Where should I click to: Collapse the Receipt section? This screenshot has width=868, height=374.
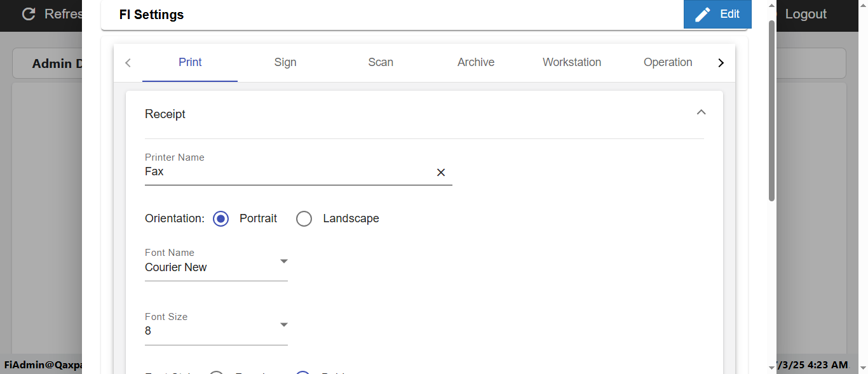tap(701, 113)
